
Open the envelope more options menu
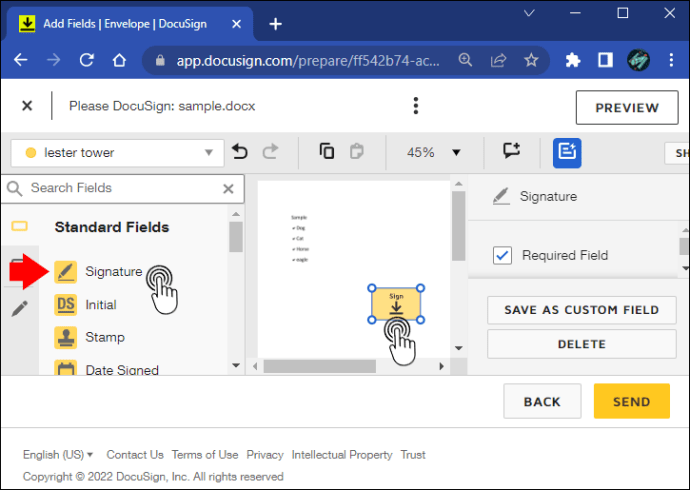pyautogui.click(x=416, y=106)
